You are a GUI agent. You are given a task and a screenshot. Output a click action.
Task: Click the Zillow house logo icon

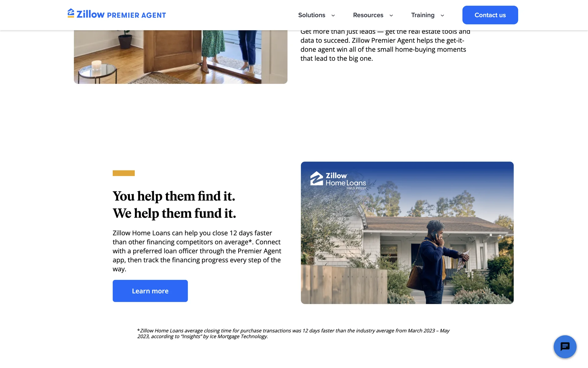pos(71,13)
